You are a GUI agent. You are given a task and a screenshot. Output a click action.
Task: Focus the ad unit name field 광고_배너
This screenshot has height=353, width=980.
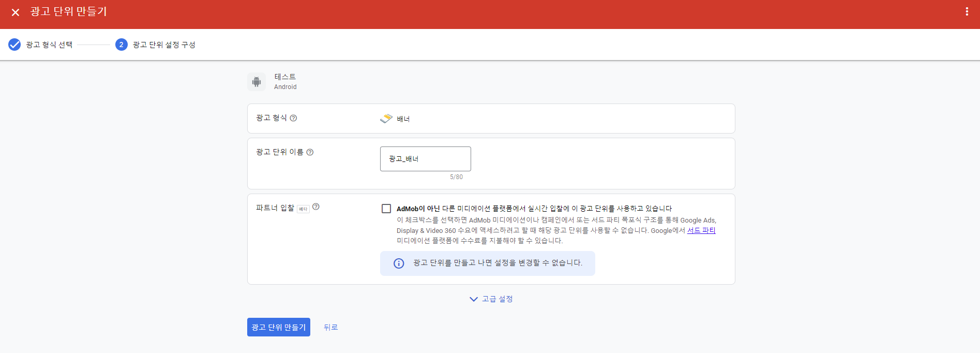426,159
